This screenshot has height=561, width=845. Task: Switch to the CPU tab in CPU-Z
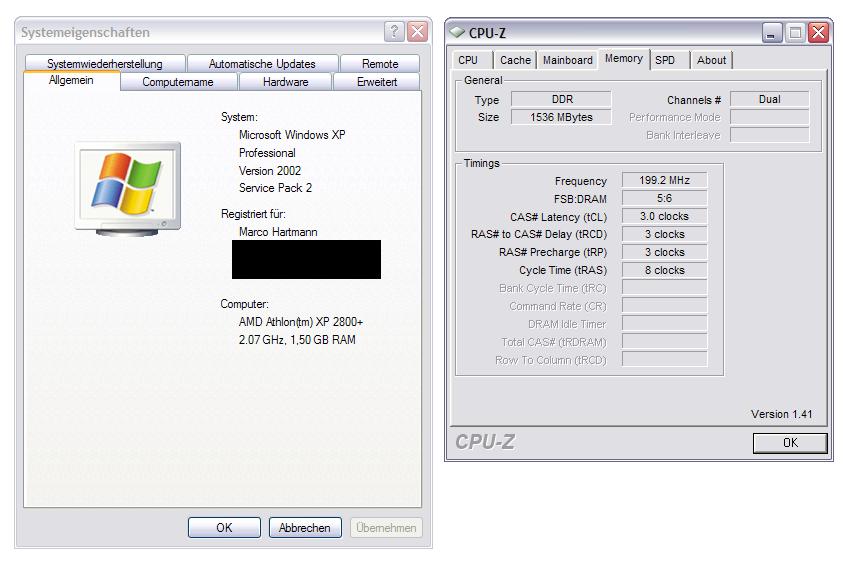[468, 60]
